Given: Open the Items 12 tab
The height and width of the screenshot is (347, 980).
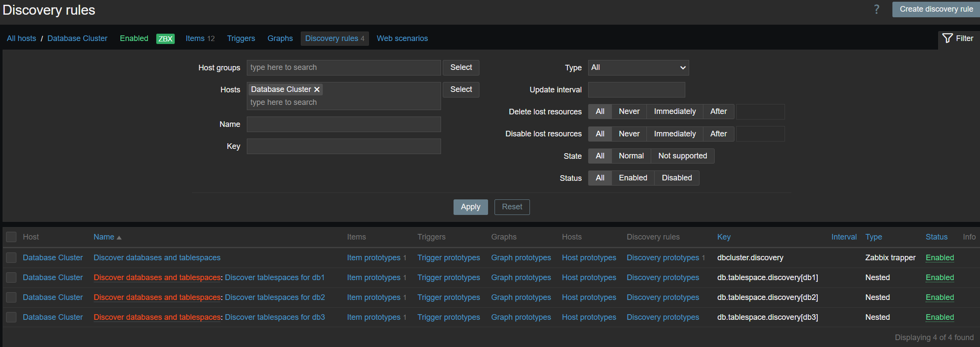Looking at the screenshot, I should click(200, 38).
